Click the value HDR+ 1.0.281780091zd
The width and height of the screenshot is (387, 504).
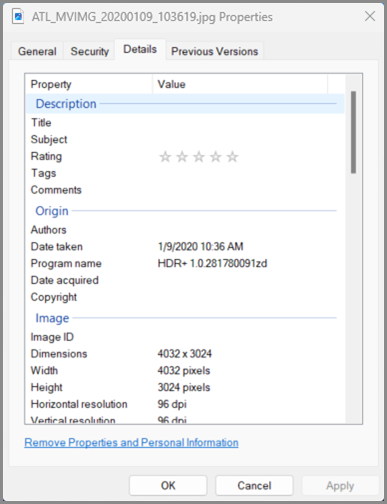tap(212, 263)
